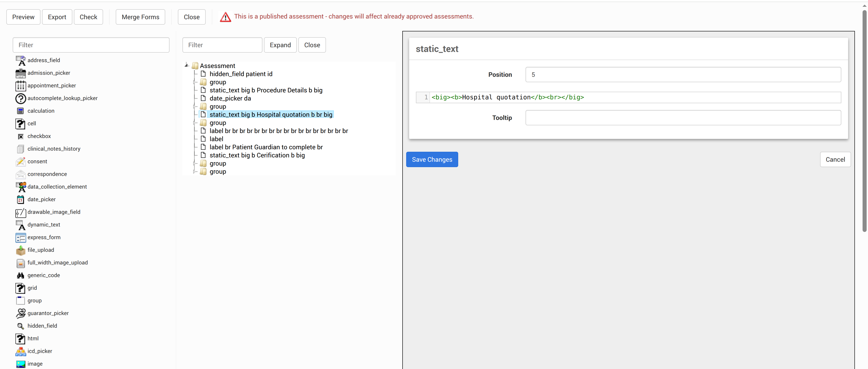Select the appointment_picker calendar icon
Viewport: 868px width, 369px height.
21,86
